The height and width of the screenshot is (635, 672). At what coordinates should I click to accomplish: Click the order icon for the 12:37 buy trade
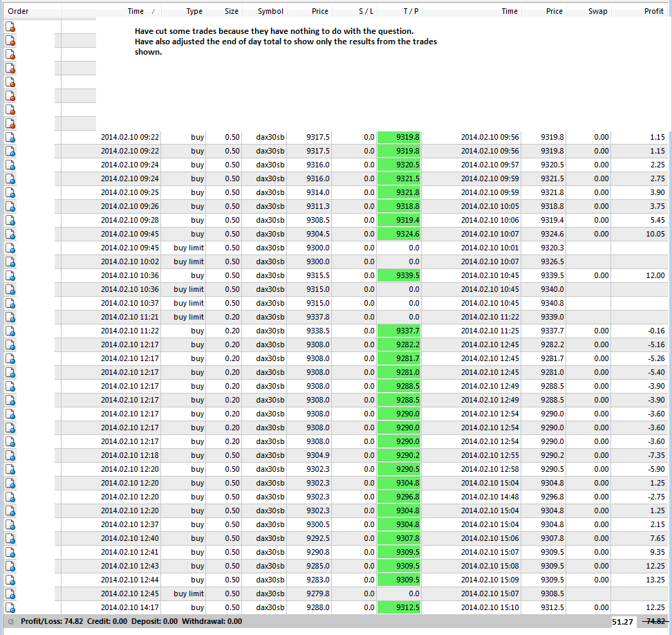point(10,524)
